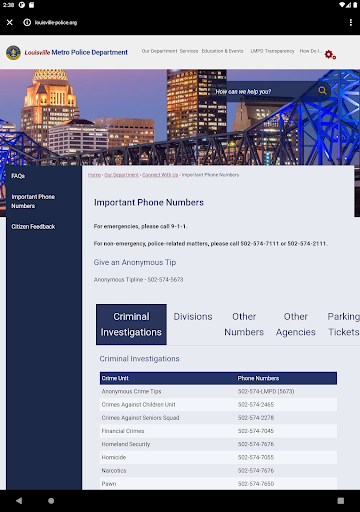Close the browser tab with X icon
360x512 pixels.
pos(10,22)
